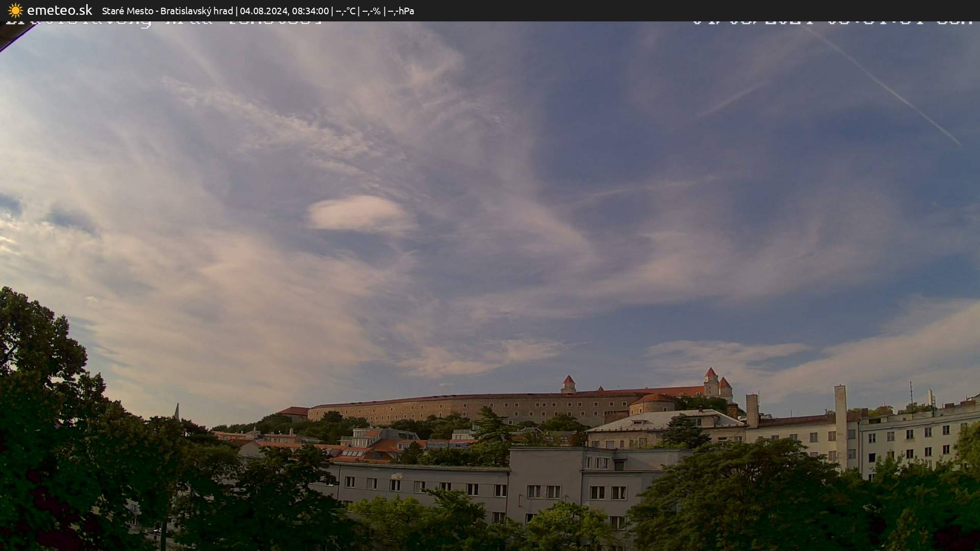
Task: Expand the Bratislavský hrad camera title
Action: pos(198,10)
